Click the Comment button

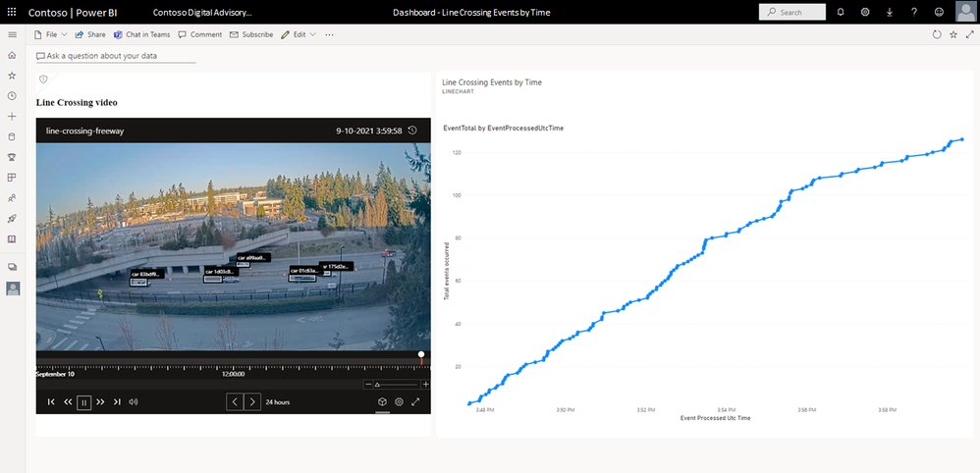[200, 35]
